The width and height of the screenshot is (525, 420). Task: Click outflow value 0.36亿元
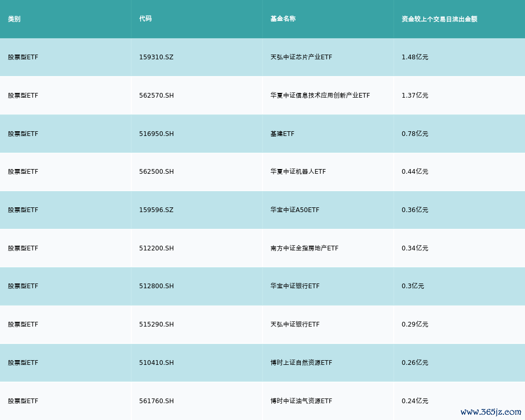(x=415, y=210)
